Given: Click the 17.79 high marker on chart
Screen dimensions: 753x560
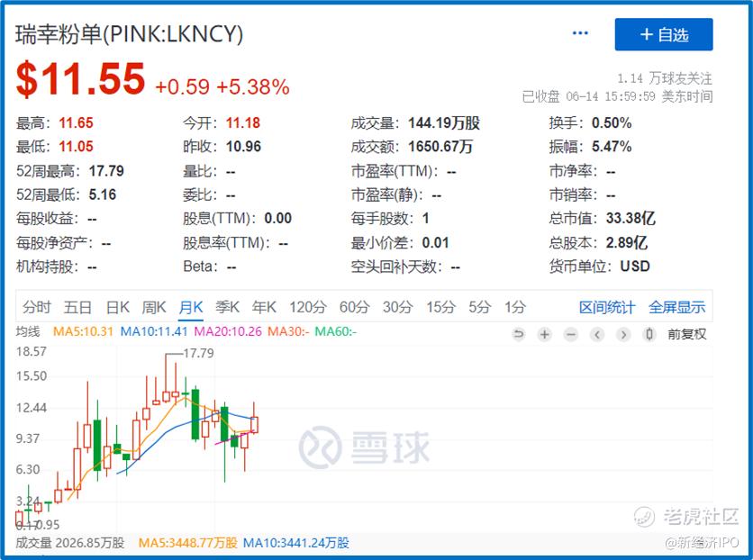Looking at the screenshot, I should point(198,353).
